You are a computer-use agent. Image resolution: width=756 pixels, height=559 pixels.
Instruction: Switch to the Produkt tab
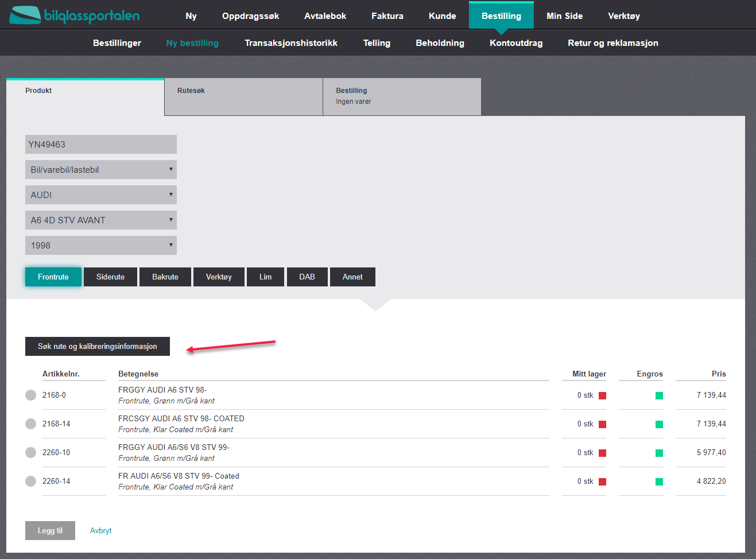(x=85, y=97)
